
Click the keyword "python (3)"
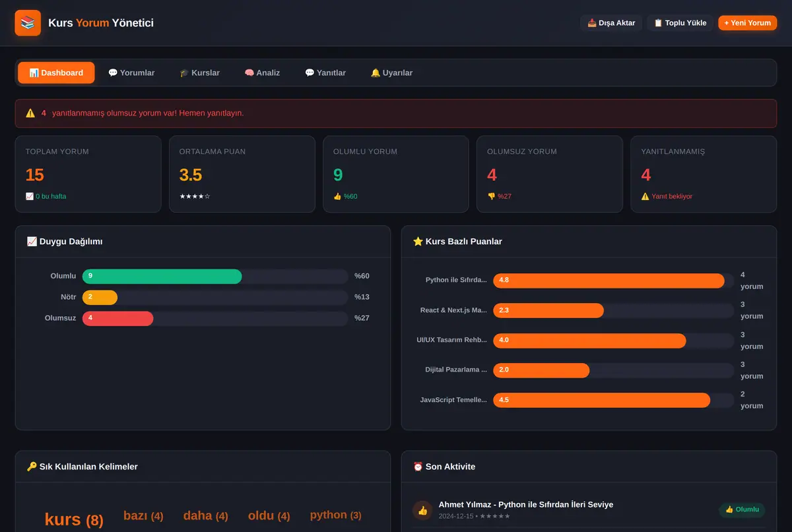pyautogui.click(x=336, y=515)
